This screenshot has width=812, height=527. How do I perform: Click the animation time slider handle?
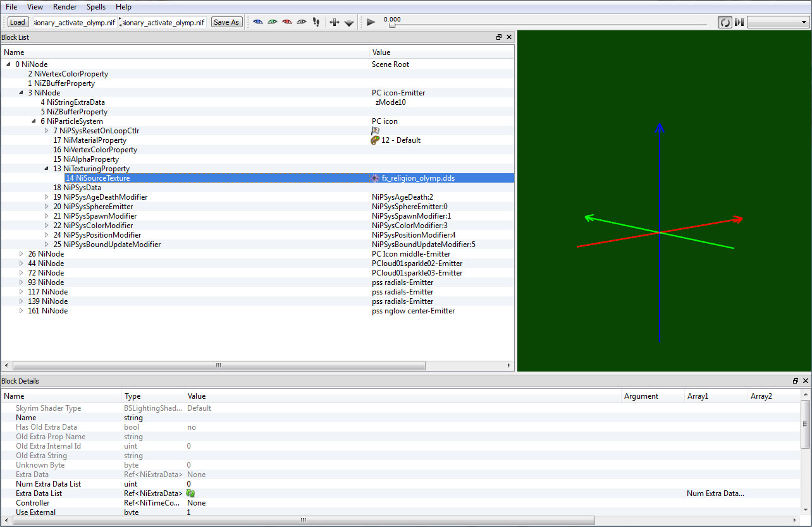click(x=392, y=26)
